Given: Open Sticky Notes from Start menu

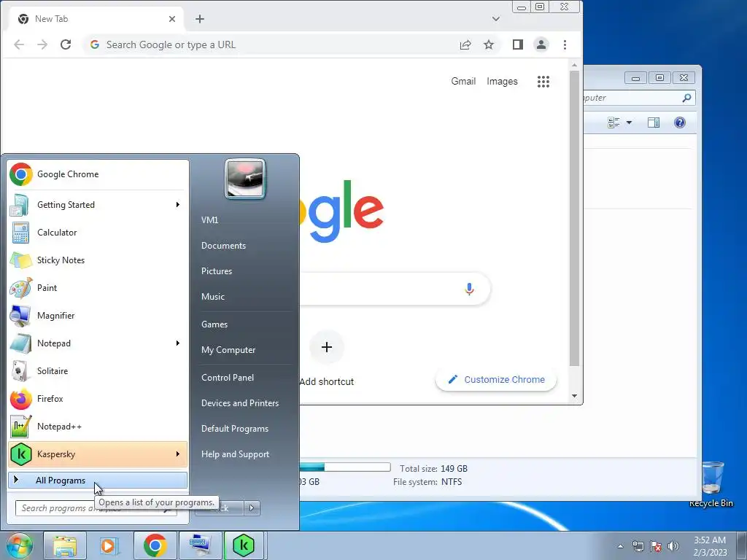Looking at the screenshot, I should pos(98,260).
